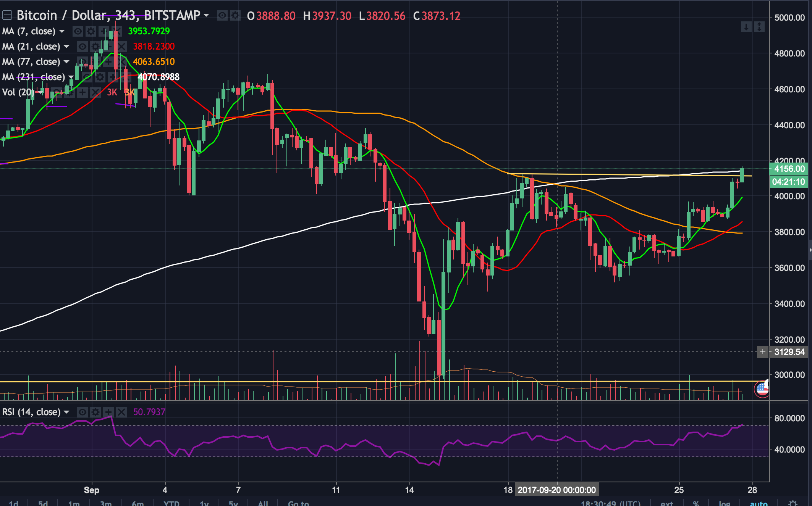
Task: Open Bitcoin / Dollar symbol dropdown arrow
Action: tap(206, 15)
